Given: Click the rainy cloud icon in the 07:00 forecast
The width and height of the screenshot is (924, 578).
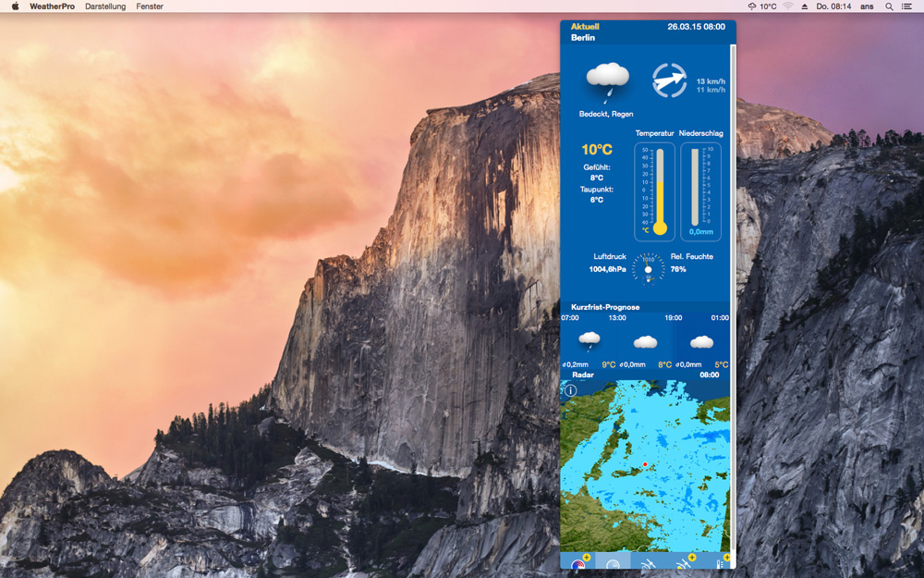Looking at the screenshot, I should pyautogui.click(x=590, y=340).
